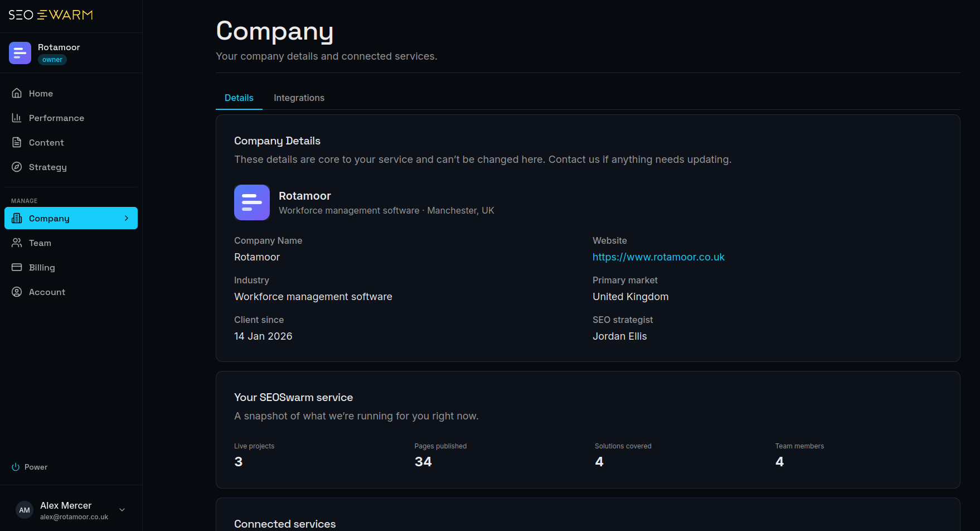Image resolution: width=980 pixels, height=531 pixels.
Task: Click the alex@rotamoor.co.uk email
Action: point(74,517)
